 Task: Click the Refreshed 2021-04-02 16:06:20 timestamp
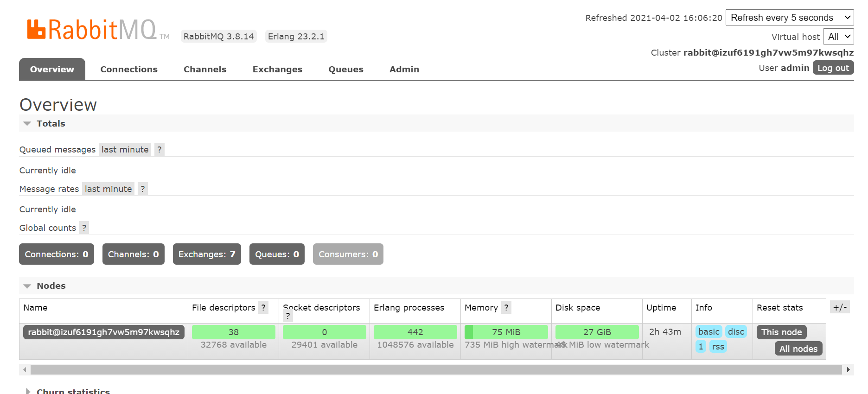[x=654, y=18]
